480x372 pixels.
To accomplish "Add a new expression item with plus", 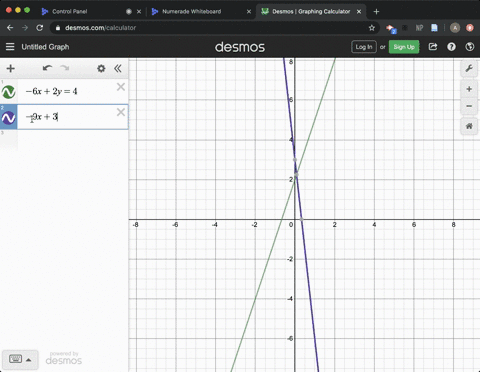I will click(x=11, y=68).
